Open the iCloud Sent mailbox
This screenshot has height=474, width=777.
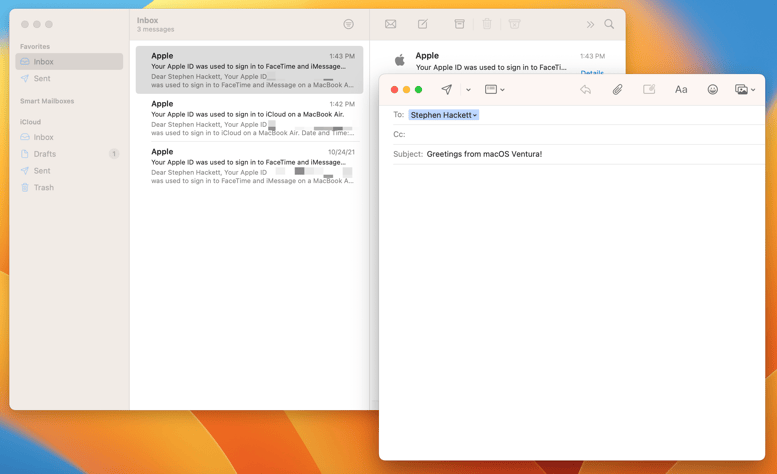pyautogui.click(x=69, y=171)
